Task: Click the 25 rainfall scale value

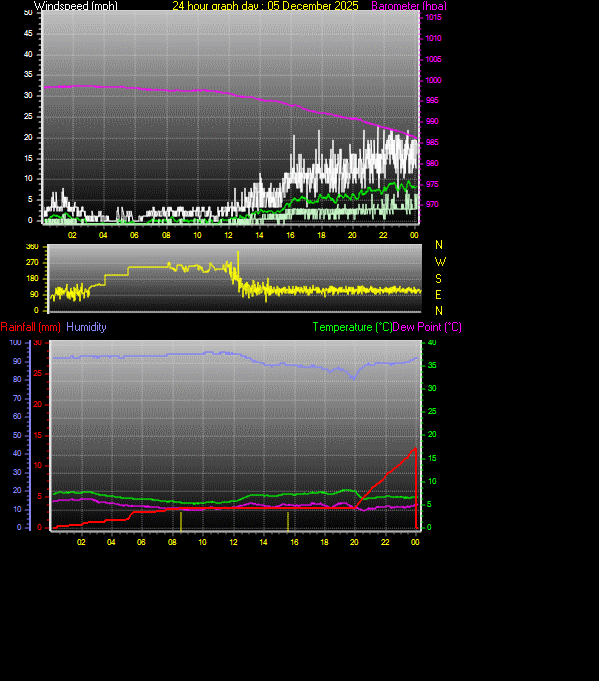Action: coord(38,374)
